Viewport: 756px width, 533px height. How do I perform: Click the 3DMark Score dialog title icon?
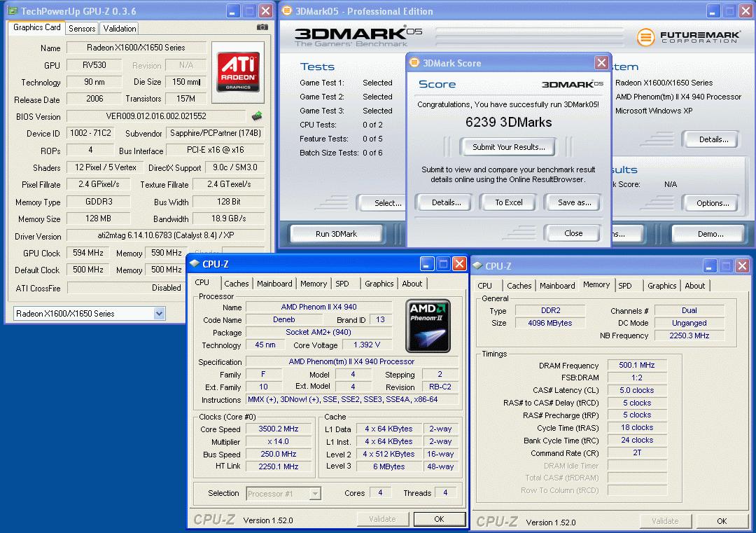coord(414,63)
